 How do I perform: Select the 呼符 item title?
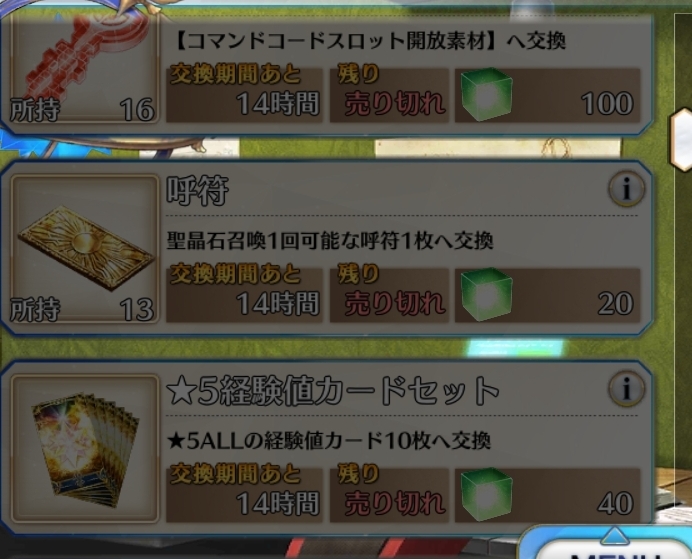click(197, 191)
